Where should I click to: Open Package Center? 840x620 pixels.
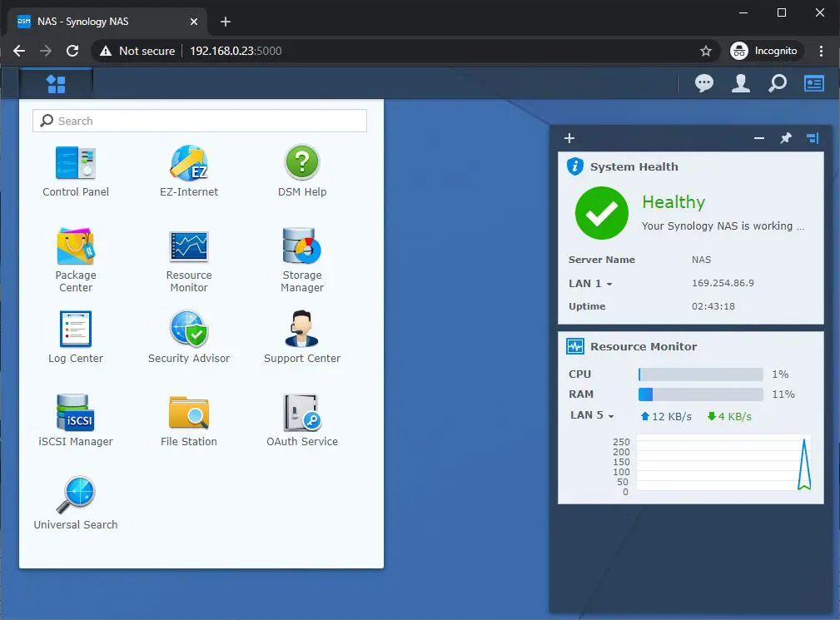click(x=76, y=260)
